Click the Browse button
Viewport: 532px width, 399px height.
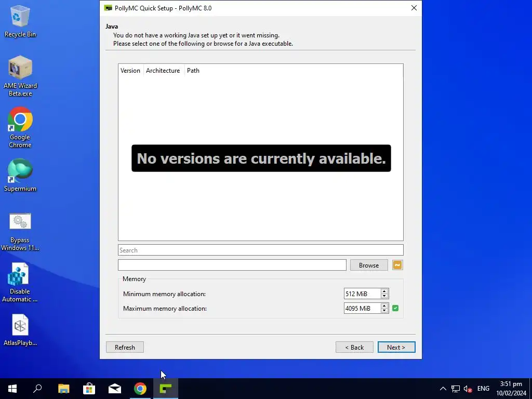coord(369,265)
